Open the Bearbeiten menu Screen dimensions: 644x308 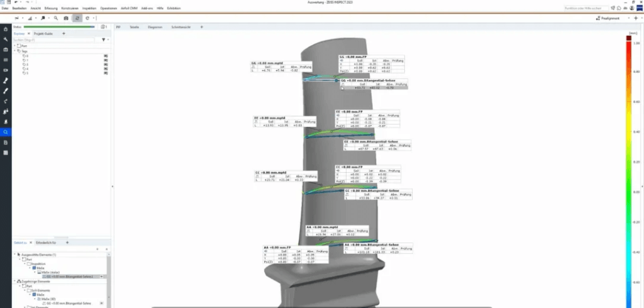(x=19, y=8)
